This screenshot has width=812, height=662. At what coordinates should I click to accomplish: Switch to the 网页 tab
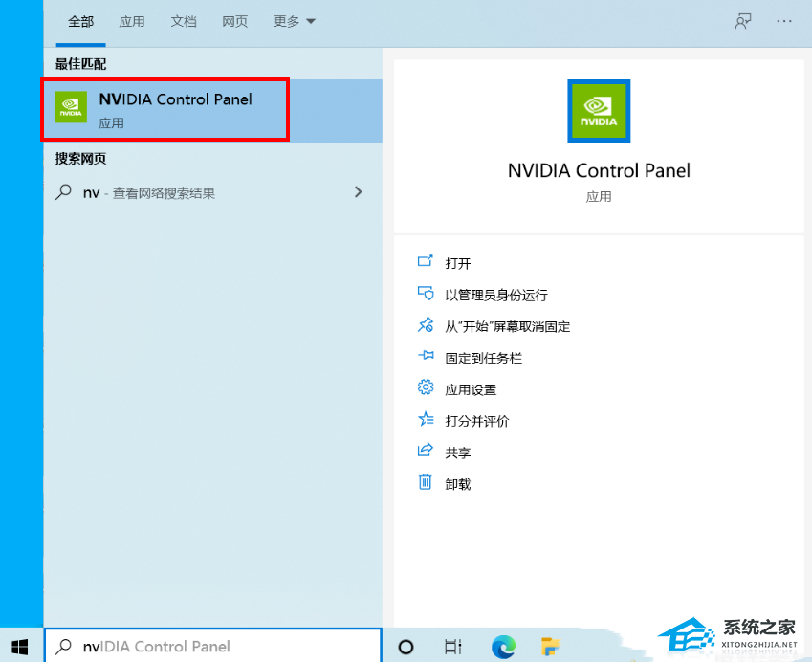[x=235, y=22]
